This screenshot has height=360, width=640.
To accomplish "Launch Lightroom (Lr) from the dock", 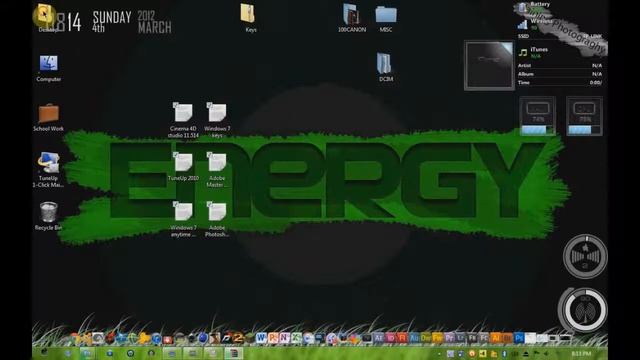I will point(461,338).
